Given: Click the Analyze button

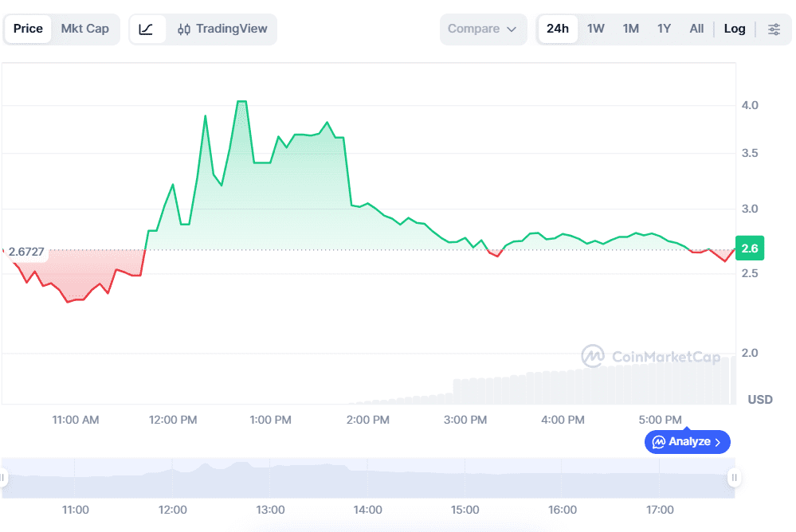Looking at the screenshot, I should click(x=681, y=441).
